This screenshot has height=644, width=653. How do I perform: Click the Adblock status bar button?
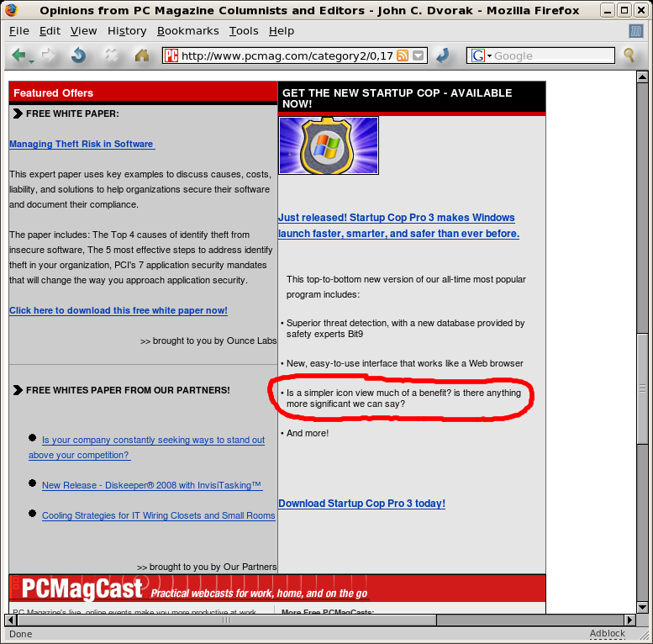(x=607, y=634)
